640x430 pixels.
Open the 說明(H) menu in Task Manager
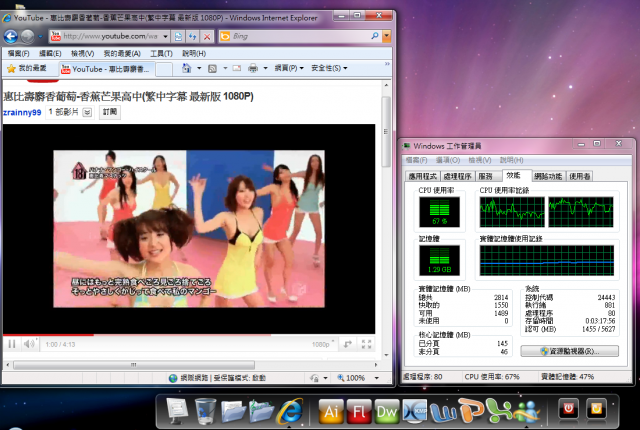tap(511, 160)
